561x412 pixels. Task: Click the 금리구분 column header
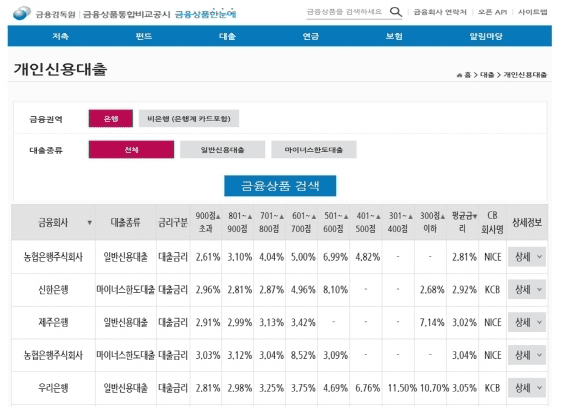(x=173, y=222)
